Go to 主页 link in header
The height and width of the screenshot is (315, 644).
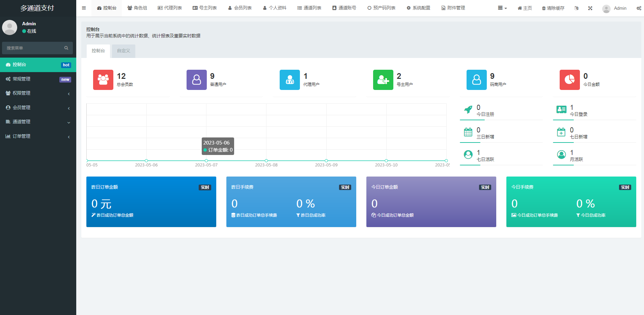525,8
